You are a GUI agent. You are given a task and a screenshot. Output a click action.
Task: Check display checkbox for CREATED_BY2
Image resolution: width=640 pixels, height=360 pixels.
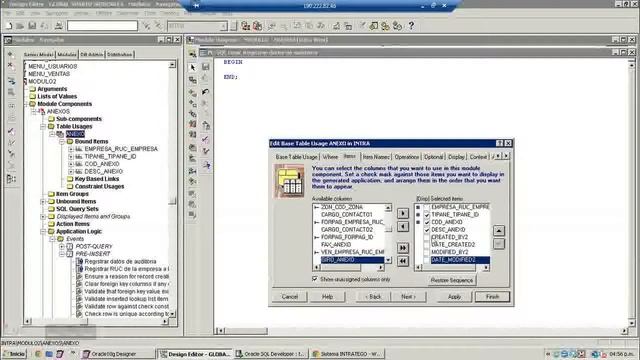click(427, 237)
